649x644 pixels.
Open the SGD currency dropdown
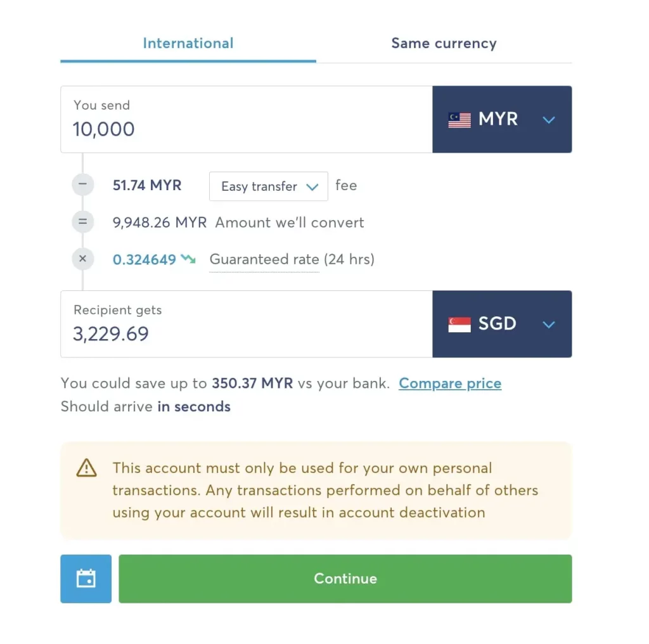tap(549, 325)
